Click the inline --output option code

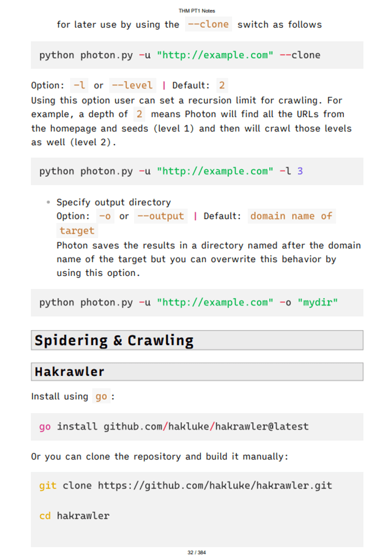pyautogui.click(x=161, y=216)
